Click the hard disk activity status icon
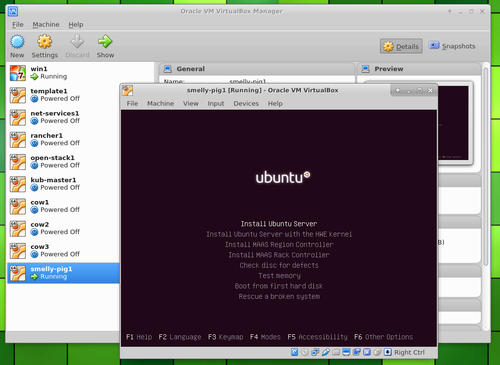The height and width of the screenshot is (365, 500). click(294, 352)
